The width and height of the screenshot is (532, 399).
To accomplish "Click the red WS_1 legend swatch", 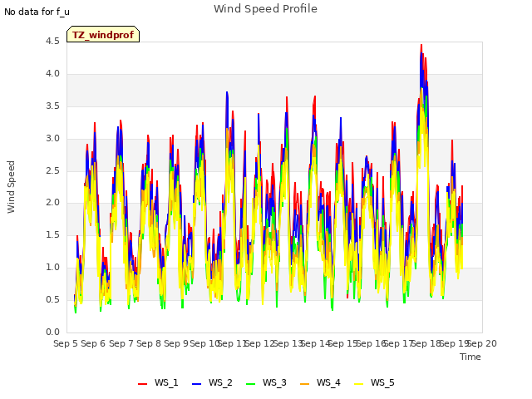I will click(x=142, y=383).
